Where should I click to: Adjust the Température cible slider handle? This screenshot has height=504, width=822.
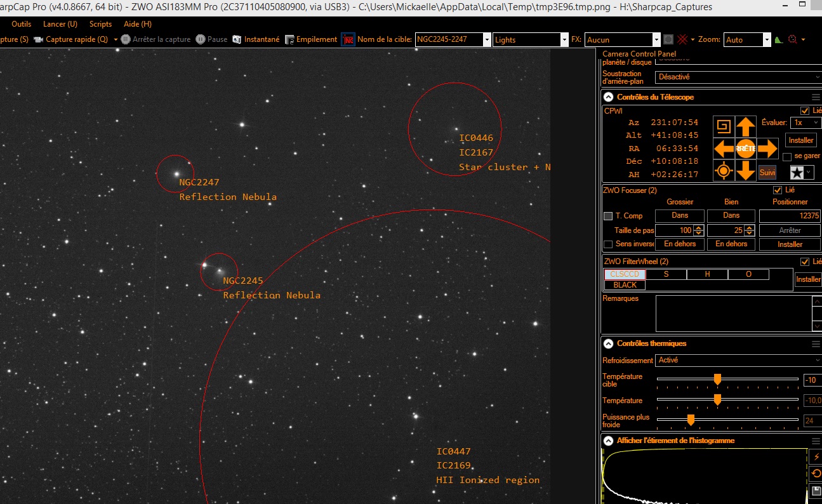[717, 380]
